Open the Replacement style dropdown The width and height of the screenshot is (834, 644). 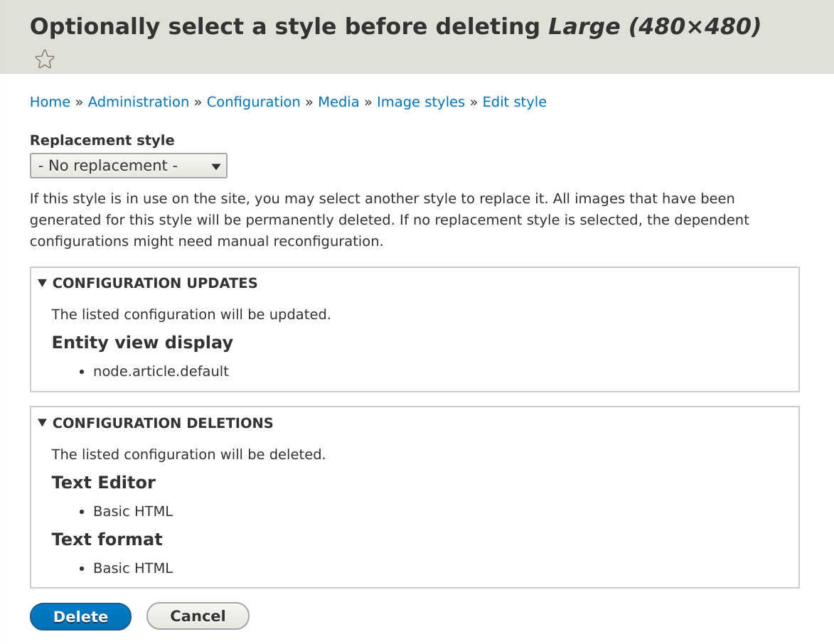click(128, 166)
